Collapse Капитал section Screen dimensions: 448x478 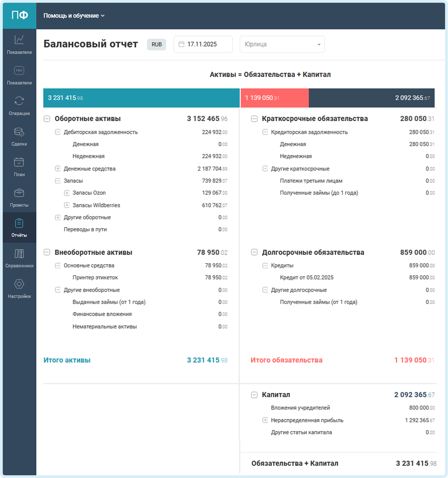pos(254,395)
